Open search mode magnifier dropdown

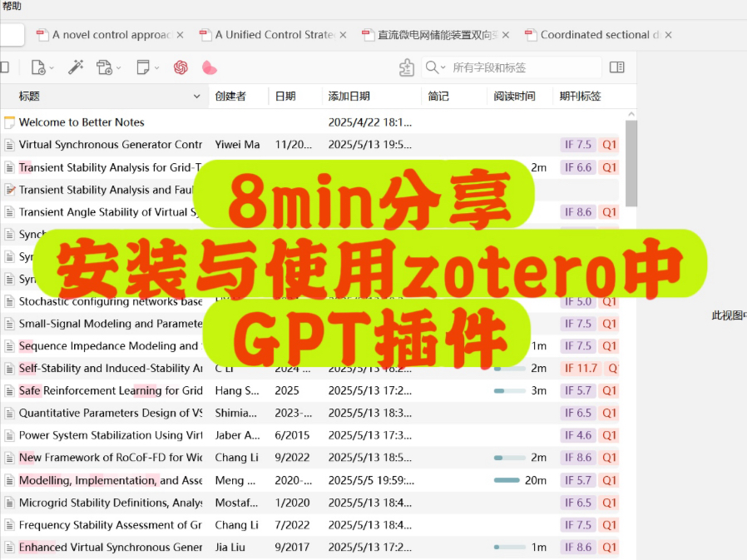click(x=435, y=67)
